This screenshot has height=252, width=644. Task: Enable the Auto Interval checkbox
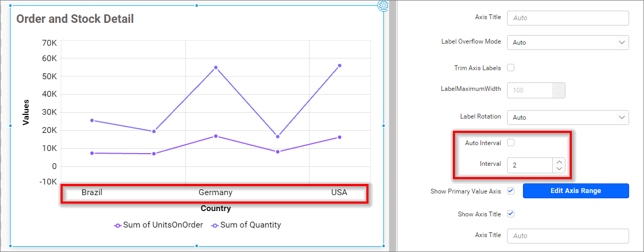[x=511, y=142]
